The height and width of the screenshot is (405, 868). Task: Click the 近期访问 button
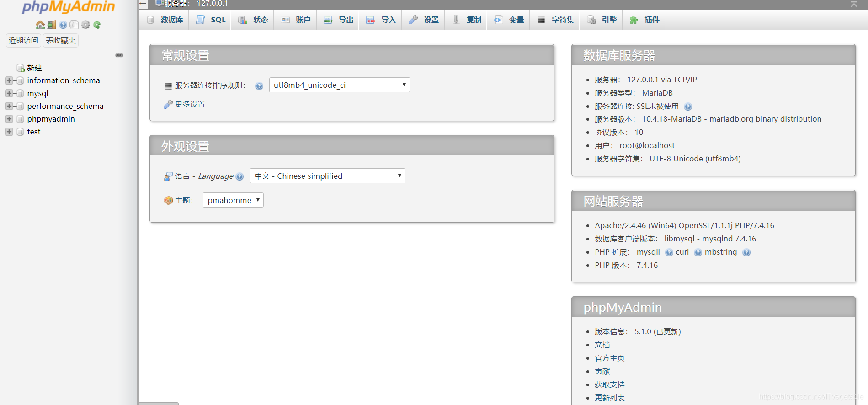click(x=23, y=40)
